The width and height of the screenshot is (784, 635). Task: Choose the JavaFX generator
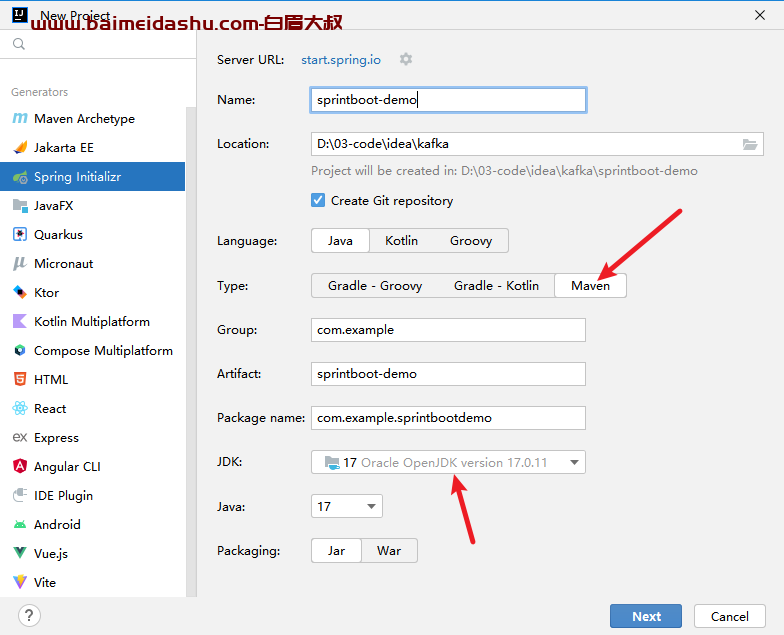click(x=92, y=206)
